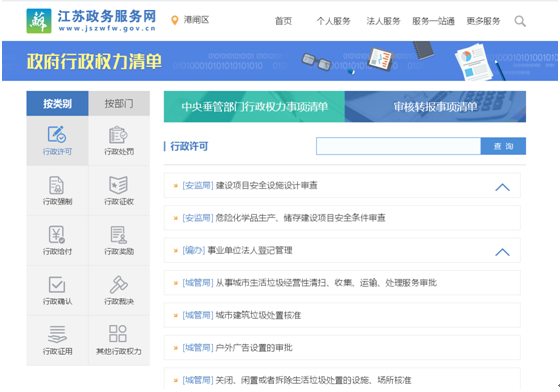Click the 港闸区 location text
Viewport: 560px width, 392px height.
click(x=196, y=20)
